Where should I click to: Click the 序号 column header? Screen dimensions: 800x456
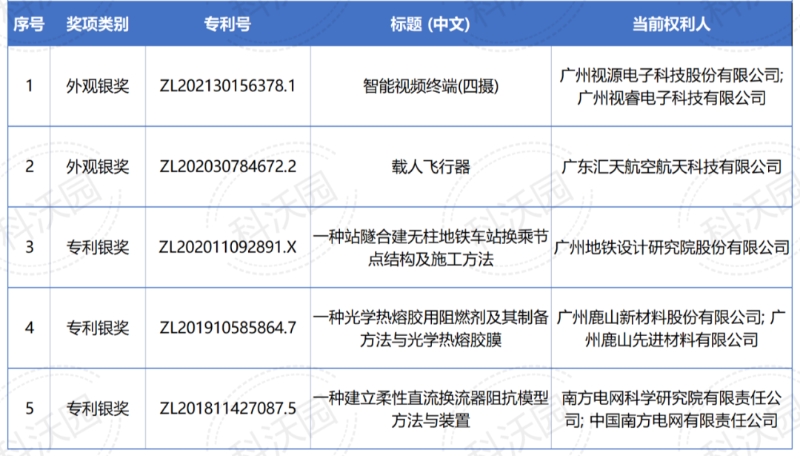point(29,24)
